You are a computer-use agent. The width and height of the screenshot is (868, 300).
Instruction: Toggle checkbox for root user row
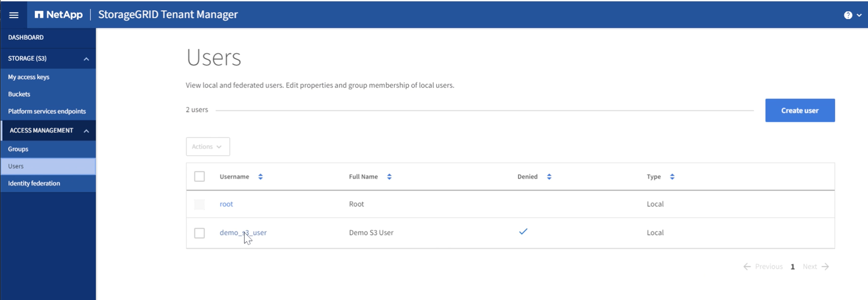200,204
